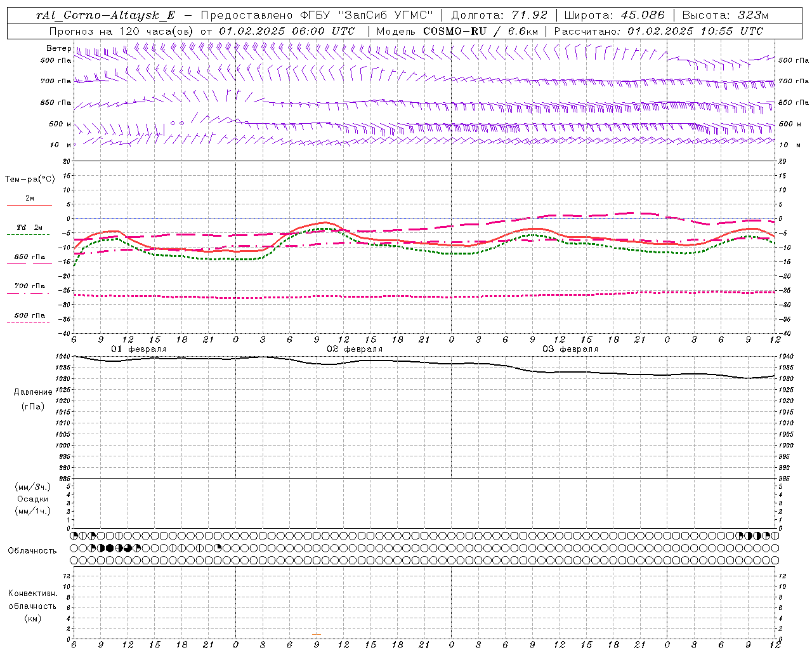Click the solid line sample under 2м legend

[x=30, y=205]
